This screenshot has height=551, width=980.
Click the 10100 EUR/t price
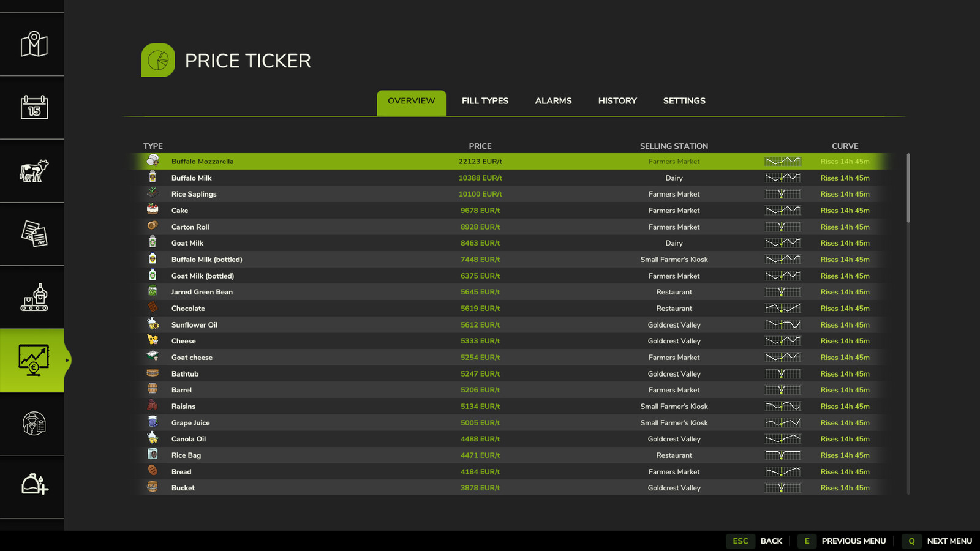pos(480,194)
